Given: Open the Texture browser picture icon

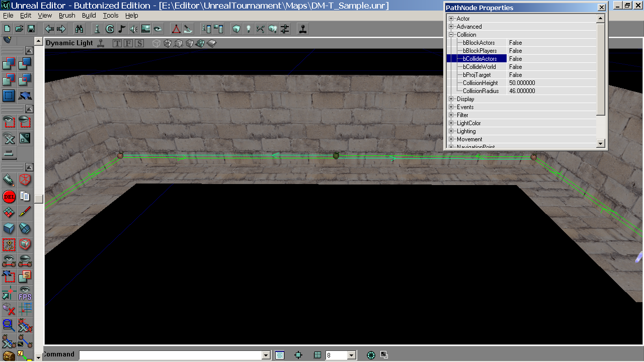Looking at the screenshot, I should pos(146,29).
